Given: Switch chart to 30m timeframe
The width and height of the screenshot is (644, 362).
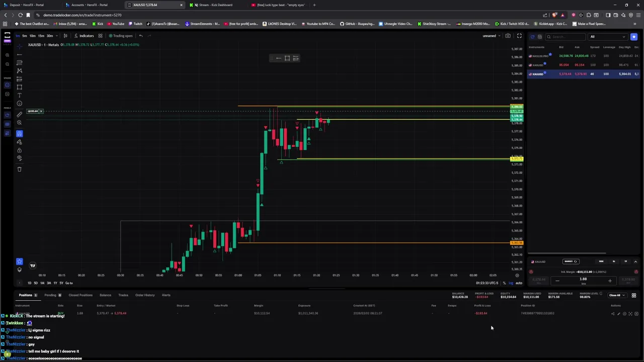Looking at the screenshot, I should coord(50,36).
